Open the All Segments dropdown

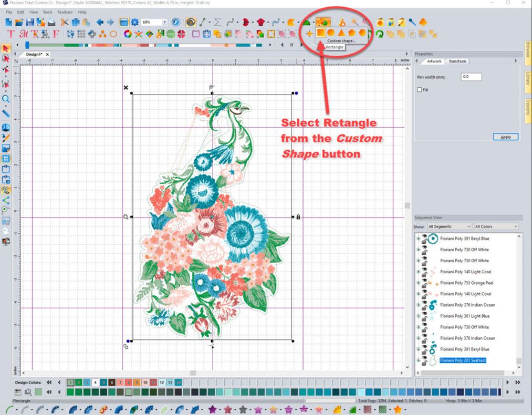coord(448,226)
